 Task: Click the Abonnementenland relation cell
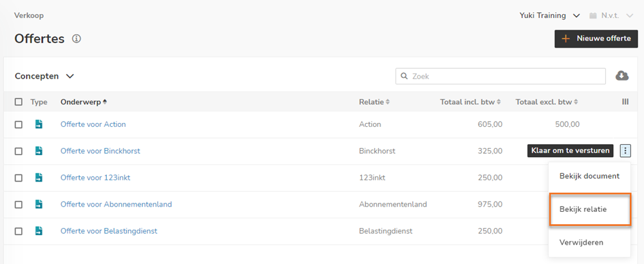pyautogui.click(x=393, y=204)
